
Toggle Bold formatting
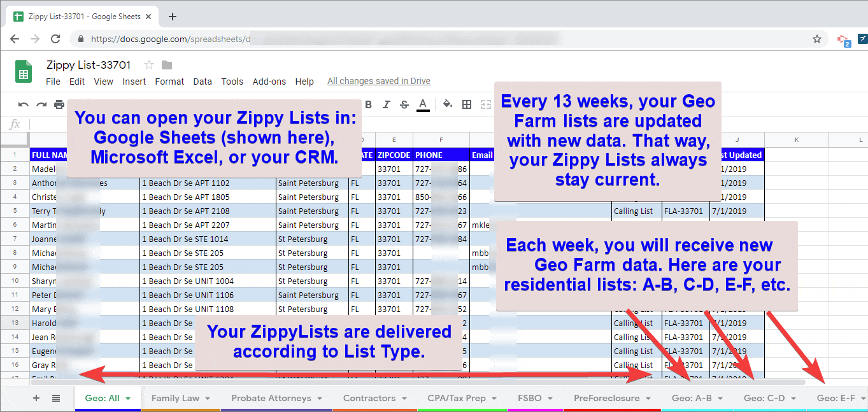pos(368,104)
